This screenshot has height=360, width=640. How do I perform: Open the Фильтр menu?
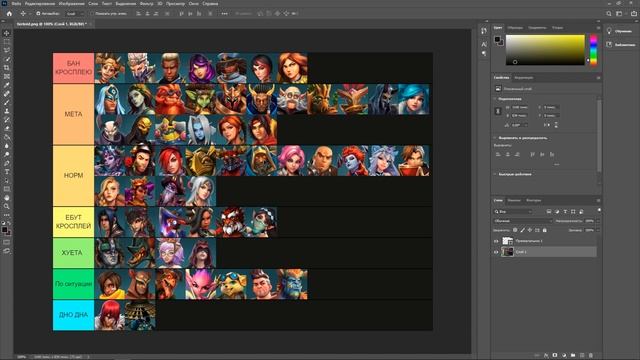coord(146,3)
